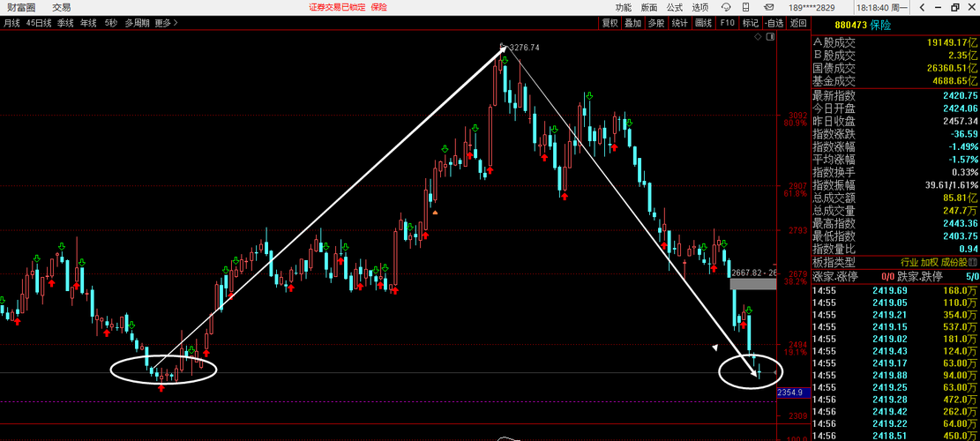Click the 指数涨幅 value -1.49%
This screenshot has width=980, height=441.
(x=961, y=146)
